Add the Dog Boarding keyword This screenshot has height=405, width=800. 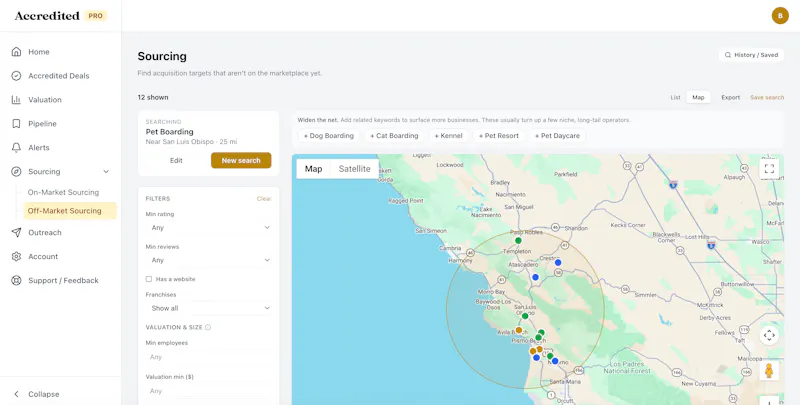tap(329, 136)
